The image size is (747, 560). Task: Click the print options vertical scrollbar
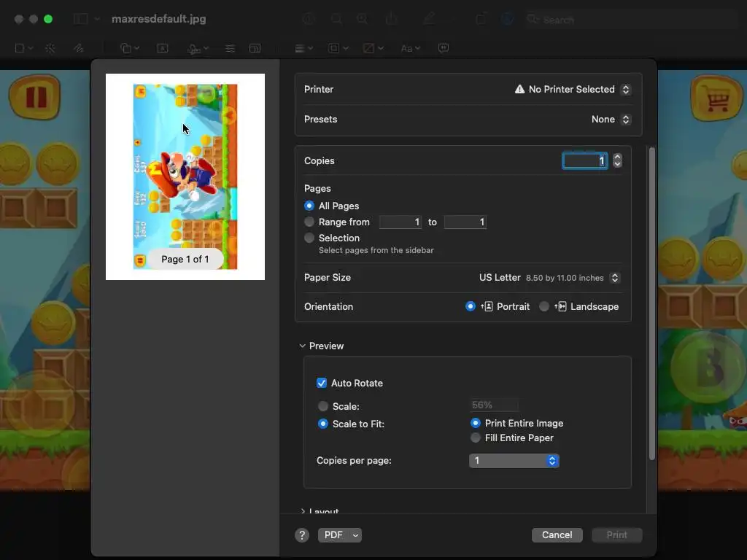(651, 303)
